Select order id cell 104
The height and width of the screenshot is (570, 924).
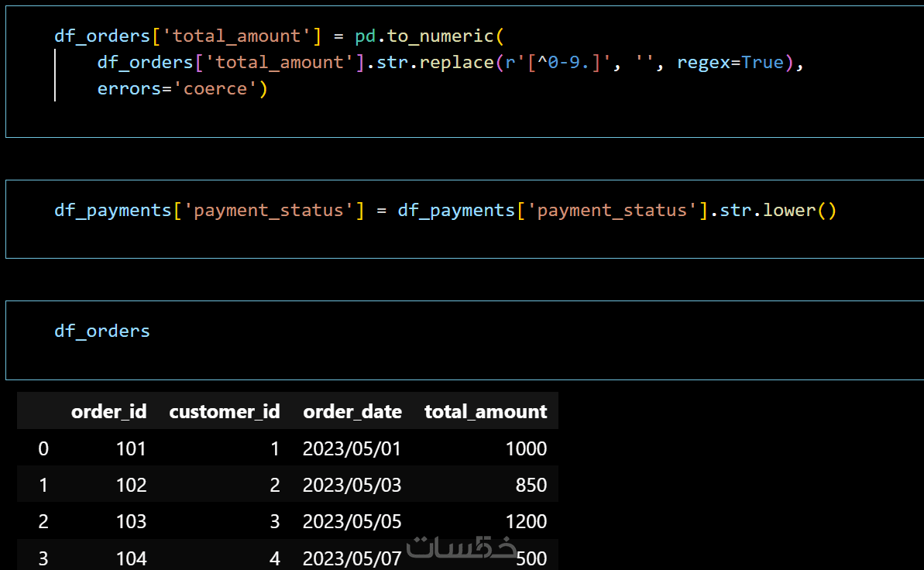(131, 558)
